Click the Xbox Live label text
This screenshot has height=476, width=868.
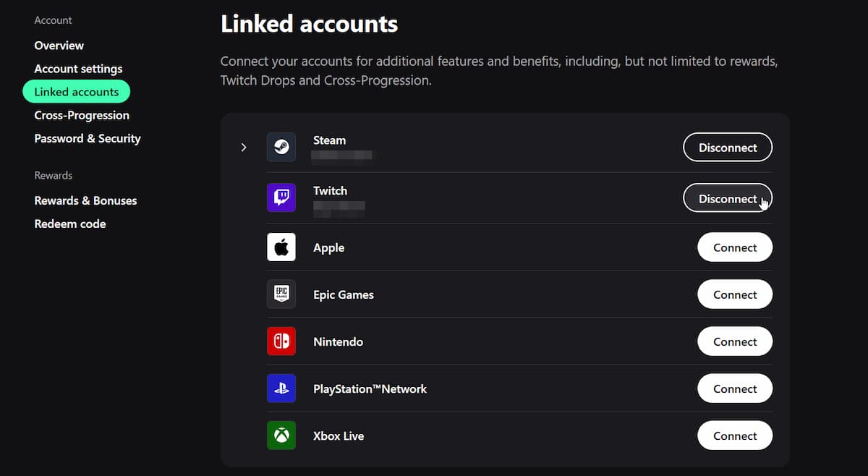click(x=339, y=435)
